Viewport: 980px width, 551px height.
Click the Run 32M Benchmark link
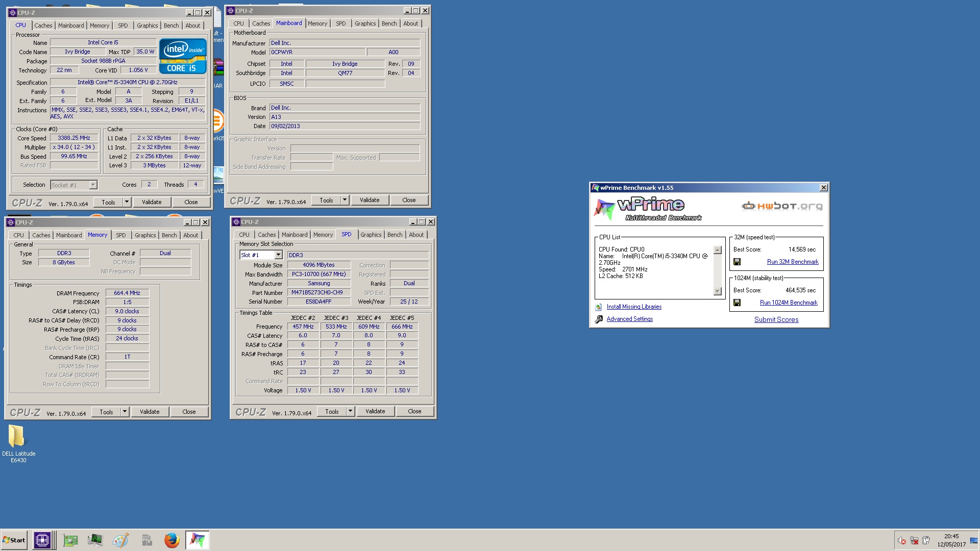pos(793,262)
